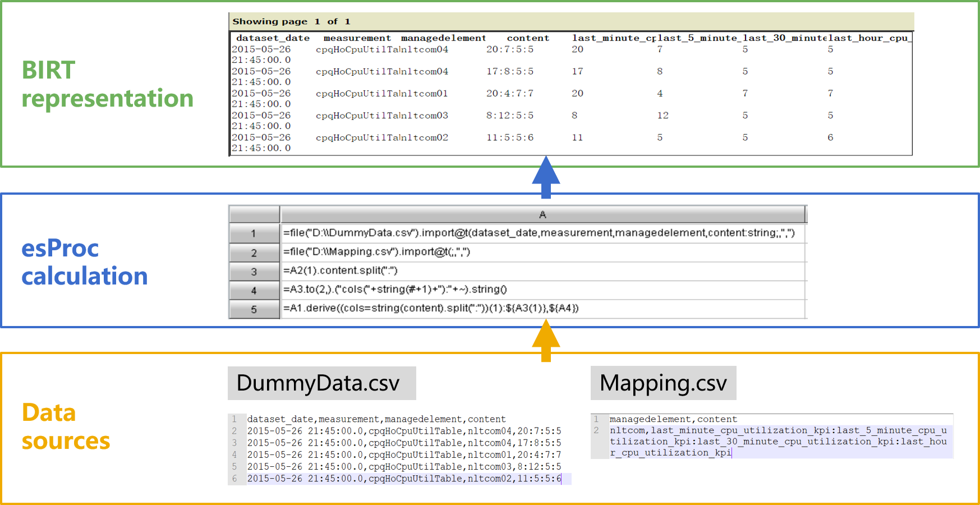Click the cell importing DummyData.csv
The width and height of the screenshot is (980, 505).
tap(543, 233)
